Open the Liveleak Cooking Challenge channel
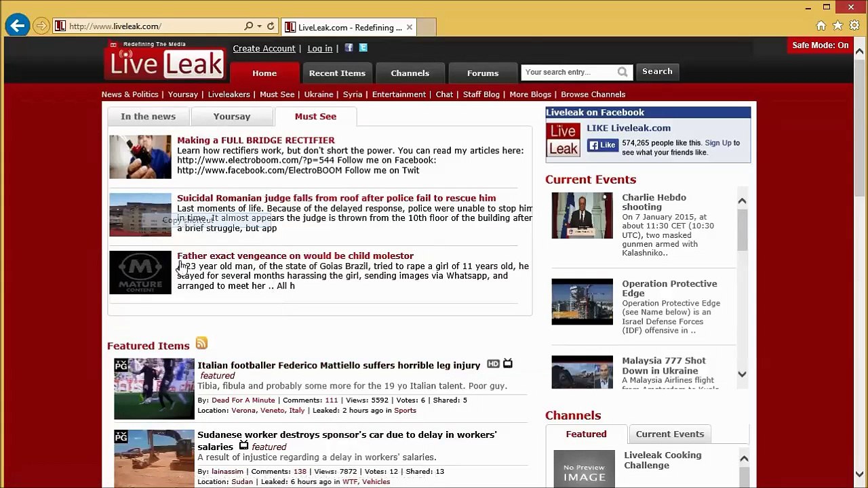Image resolution: width=868 pixels, height=488 pixels. (663, 460)
